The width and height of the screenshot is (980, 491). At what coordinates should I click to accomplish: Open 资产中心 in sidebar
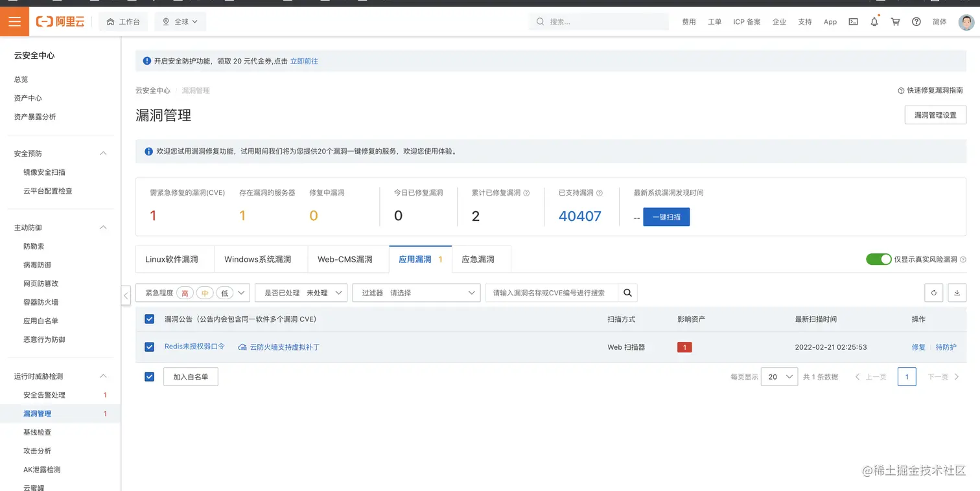click(28, 98)
